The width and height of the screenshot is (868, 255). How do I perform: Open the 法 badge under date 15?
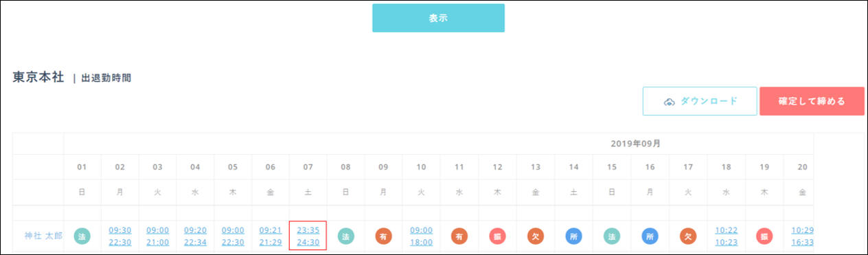coord(611,236)
